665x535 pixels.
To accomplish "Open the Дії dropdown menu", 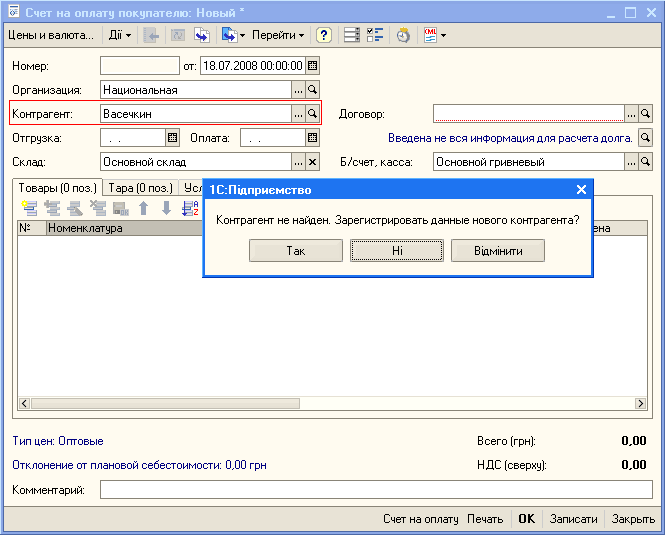I will [x=120, y=35].
